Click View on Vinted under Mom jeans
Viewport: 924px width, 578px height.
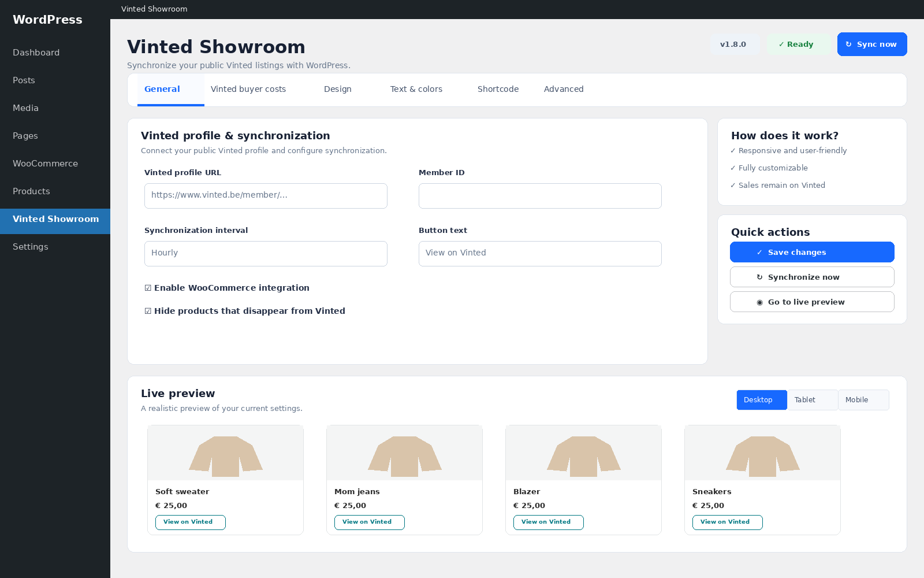click(x=370, y=523)
